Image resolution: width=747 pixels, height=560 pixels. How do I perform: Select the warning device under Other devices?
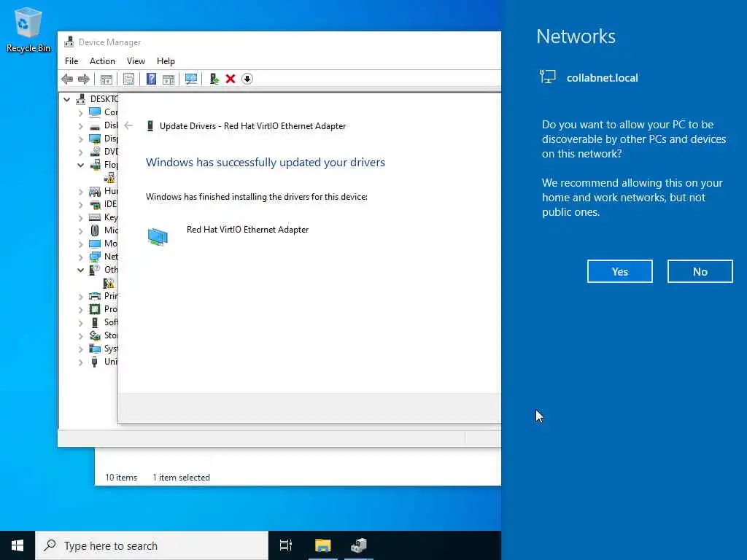tap(109, 284)
